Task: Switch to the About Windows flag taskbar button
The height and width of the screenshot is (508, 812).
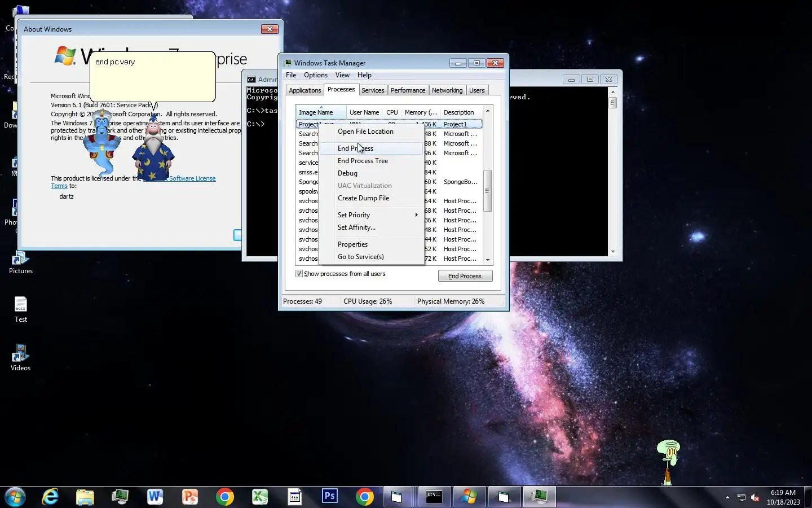Action: click(x=469, y=497)
